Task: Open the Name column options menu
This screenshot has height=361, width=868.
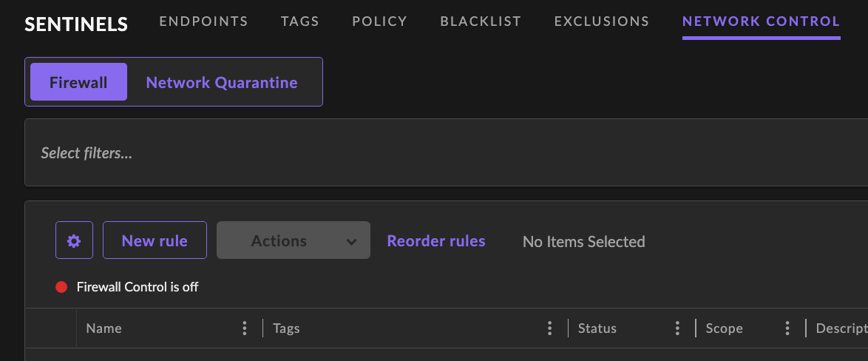Action: point(245,328)
